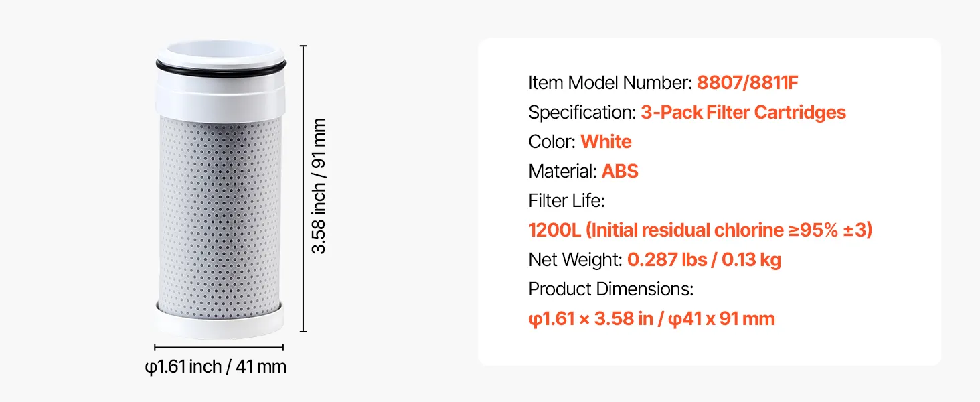Select the φ1.61 × 3.58 in dimensions value
Image resolution: width=980 pixels, height=402 pixels.
pyautogui.click(x=651, y=319)
